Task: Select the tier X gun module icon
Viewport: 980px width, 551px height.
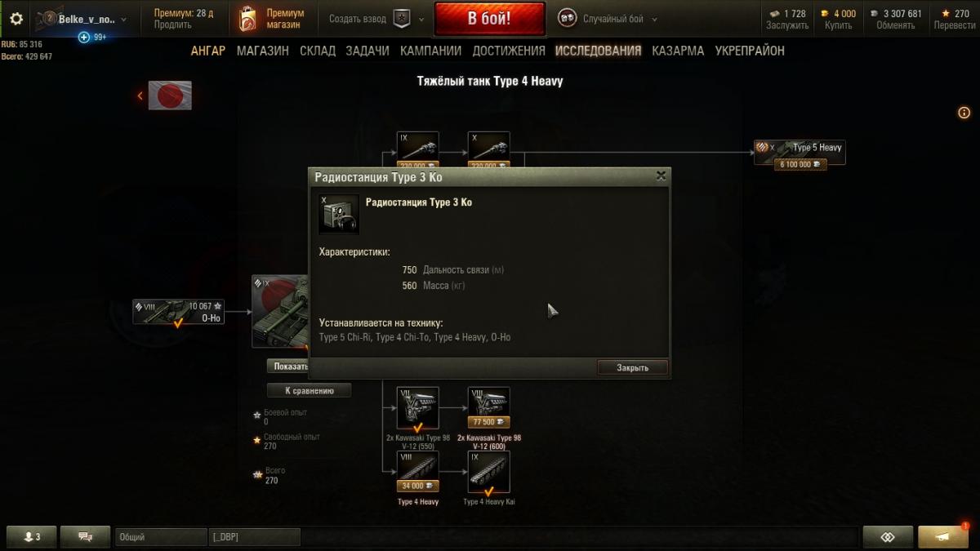Action: [489, 147]
